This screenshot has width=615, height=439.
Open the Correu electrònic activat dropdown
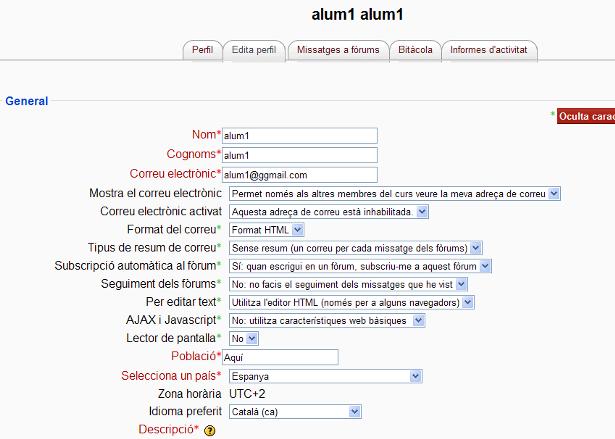(329, 212)
